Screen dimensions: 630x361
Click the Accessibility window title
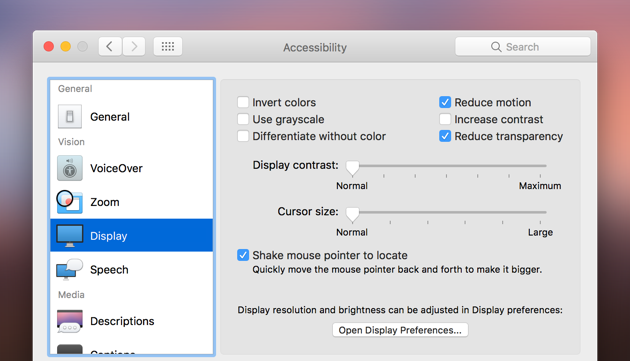click(315, 47)
